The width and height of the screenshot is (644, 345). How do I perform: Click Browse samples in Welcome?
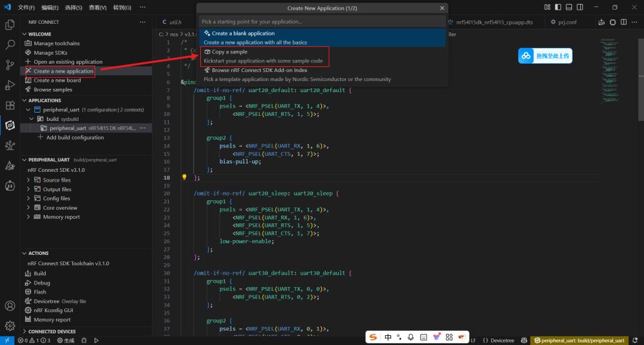(x=53, y=89)
